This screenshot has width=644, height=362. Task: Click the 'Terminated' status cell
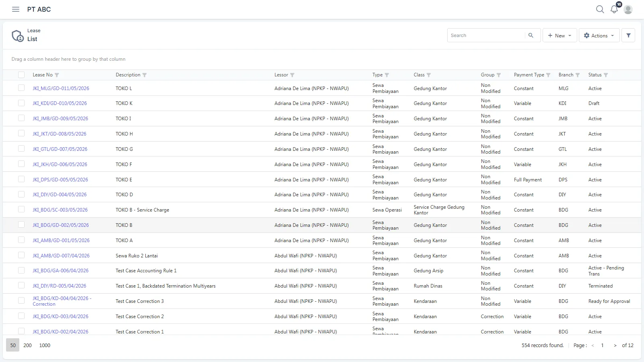click(x=601, y=286)
